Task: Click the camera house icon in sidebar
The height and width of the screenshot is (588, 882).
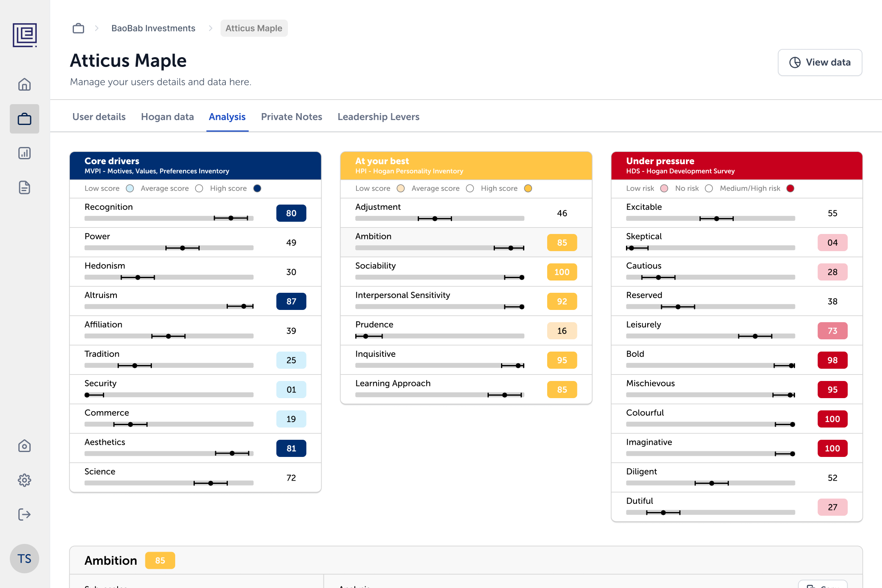Action: pyautogui.click(x=24, y=446)
